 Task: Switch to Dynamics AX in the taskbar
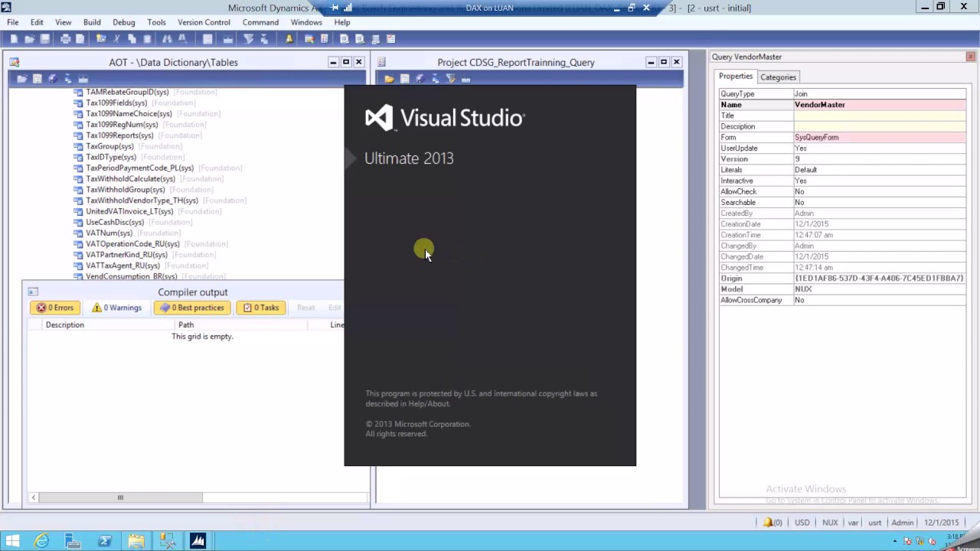click(198, 541)
